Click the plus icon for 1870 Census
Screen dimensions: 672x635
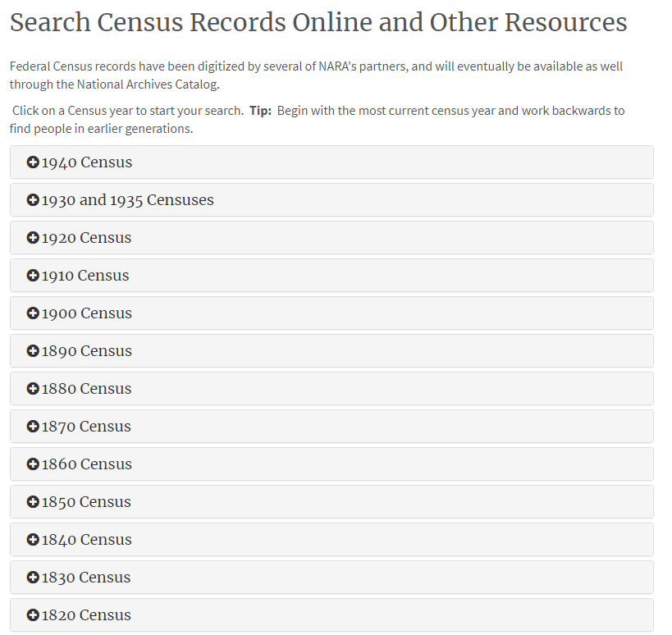click(x=33, y=427)
